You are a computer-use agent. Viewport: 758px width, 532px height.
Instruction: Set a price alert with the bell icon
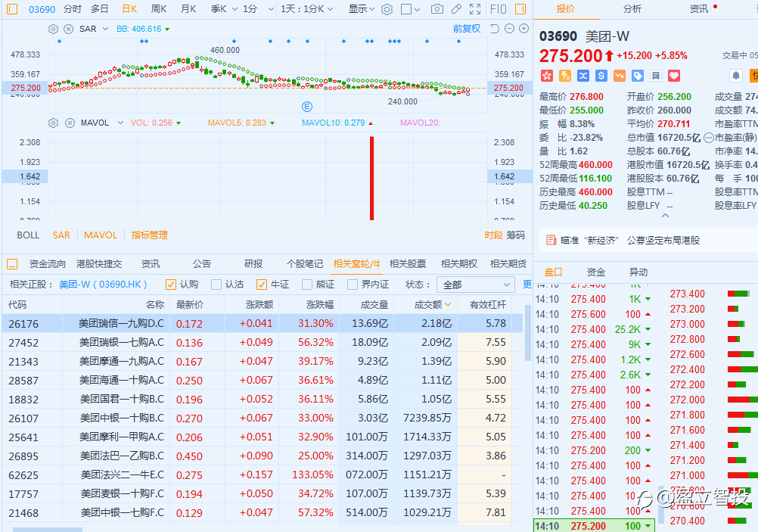tap(736, 76)
